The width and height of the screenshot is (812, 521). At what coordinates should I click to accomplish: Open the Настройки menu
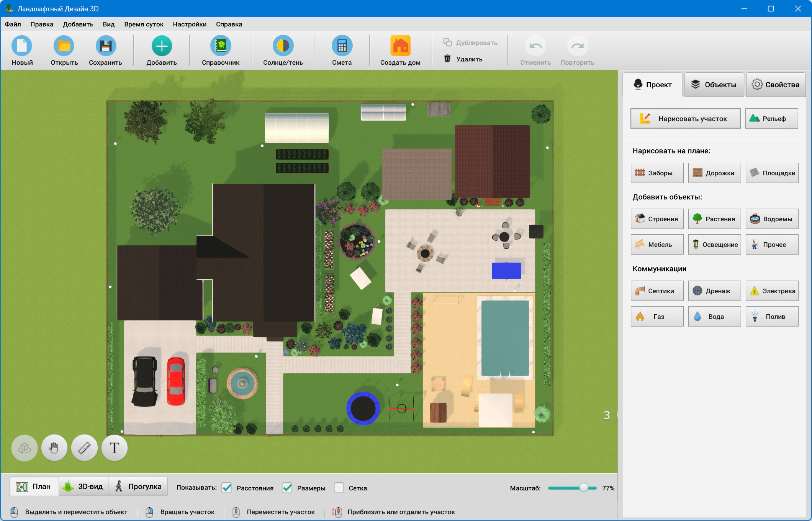190,24
